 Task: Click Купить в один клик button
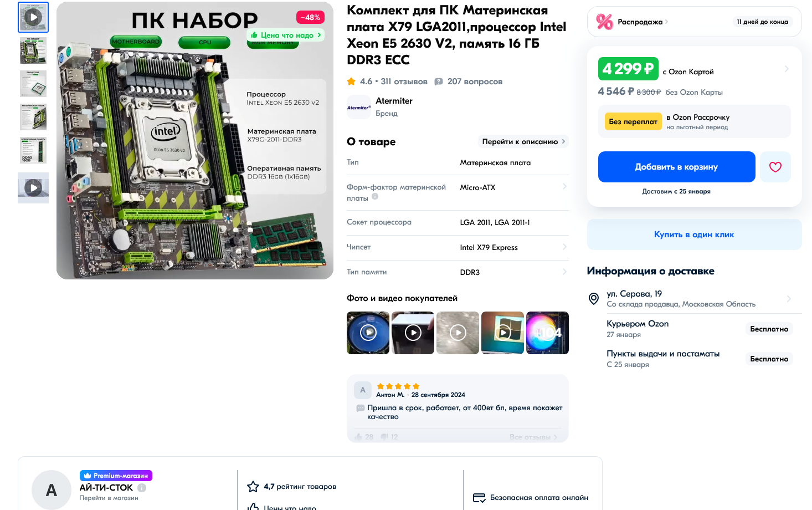(694, 234)
